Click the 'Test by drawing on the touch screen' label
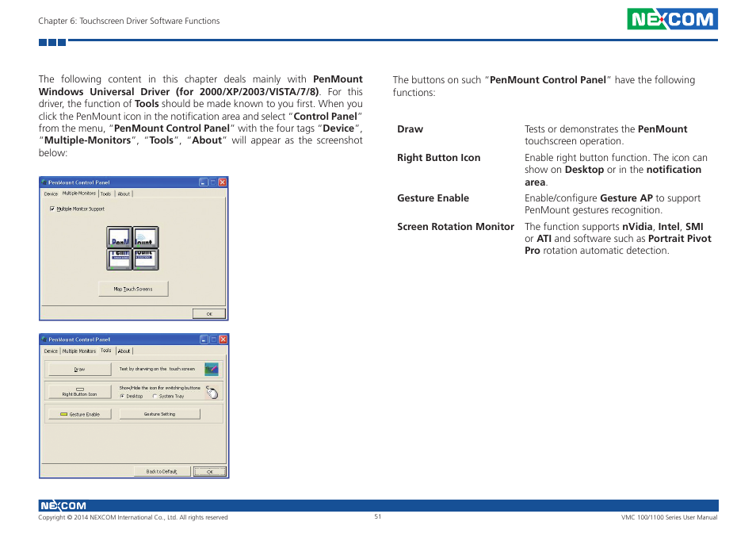Screen dimensions: 756x533 157,369
